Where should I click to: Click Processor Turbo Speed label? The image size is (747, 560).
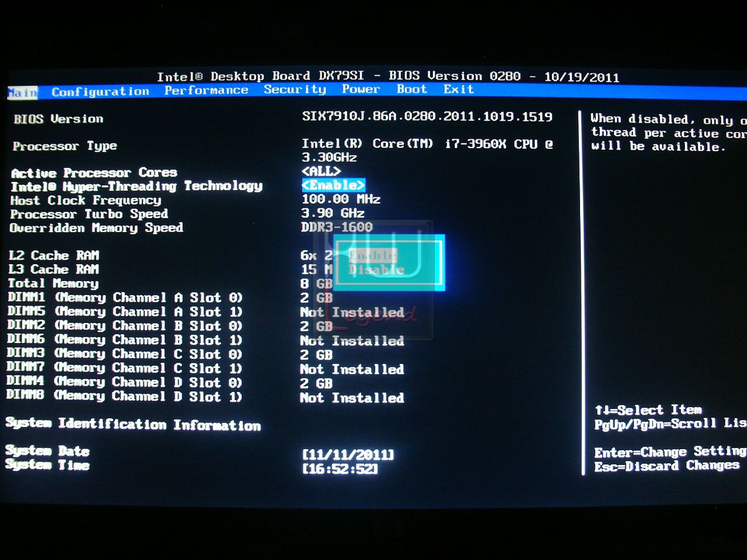coord(89,214)
